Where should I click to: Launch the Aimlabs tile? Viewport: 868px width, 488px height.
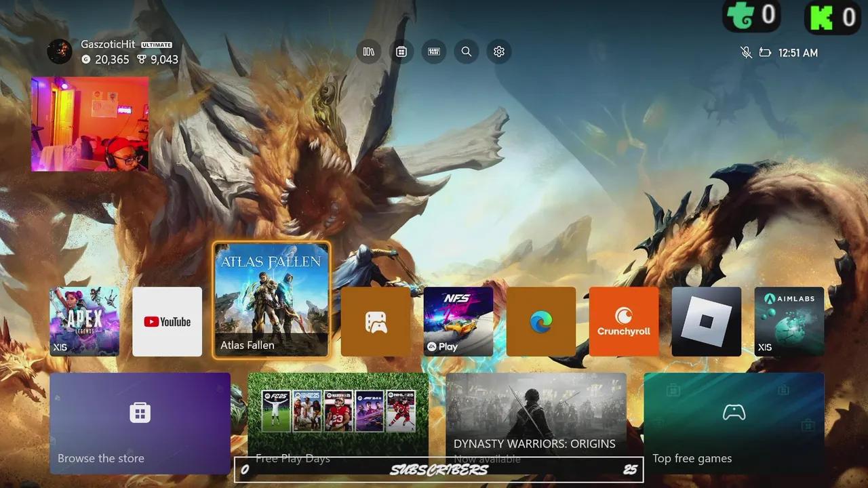(789, 321)
